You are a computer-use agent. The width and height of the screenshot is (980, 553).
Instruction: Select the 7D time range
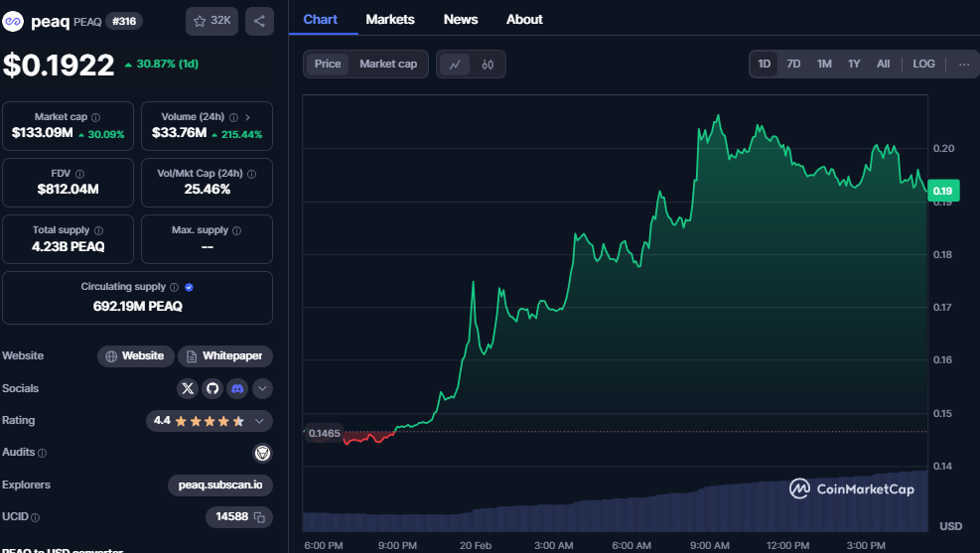click(x=793, y=65)
